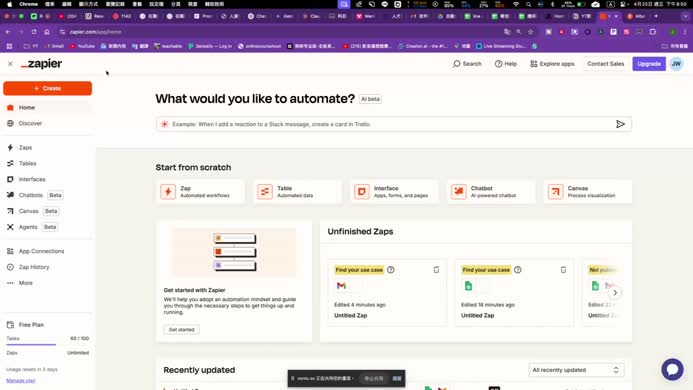
Task: Open Tables in the sidebar
Action: [x=48, y=164]
